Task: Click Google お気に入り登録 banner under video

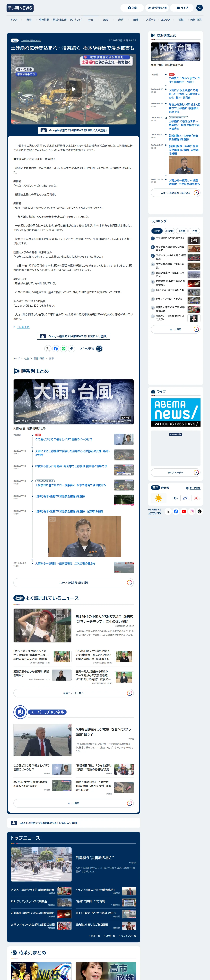Action: [x=74, y=130]
